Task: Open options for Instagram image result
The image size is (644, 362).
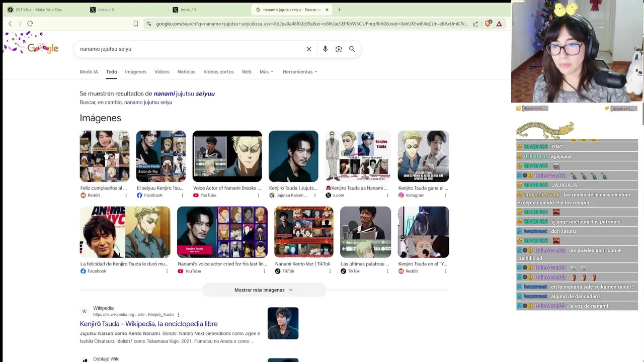Action: [446, 195]
